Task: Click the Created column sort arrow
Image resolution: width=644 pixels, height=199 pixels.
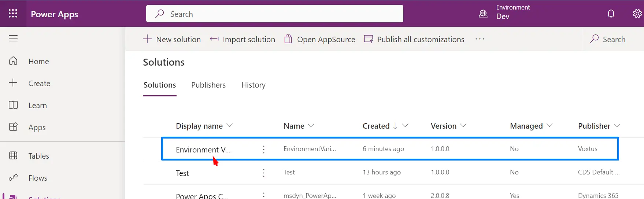Action: pos(395,126)
